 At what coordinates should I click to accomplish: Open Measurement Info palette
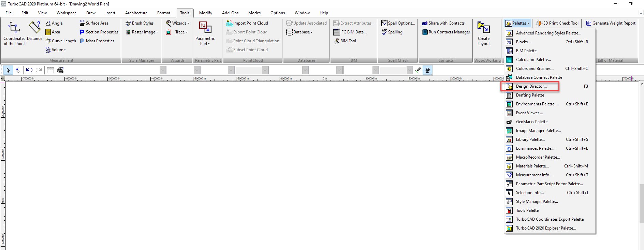pos(550,175)
